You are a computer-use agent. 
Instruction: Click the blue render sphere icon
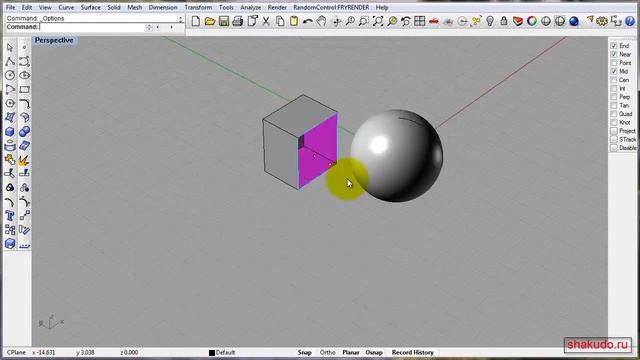[x=574, y=21]
